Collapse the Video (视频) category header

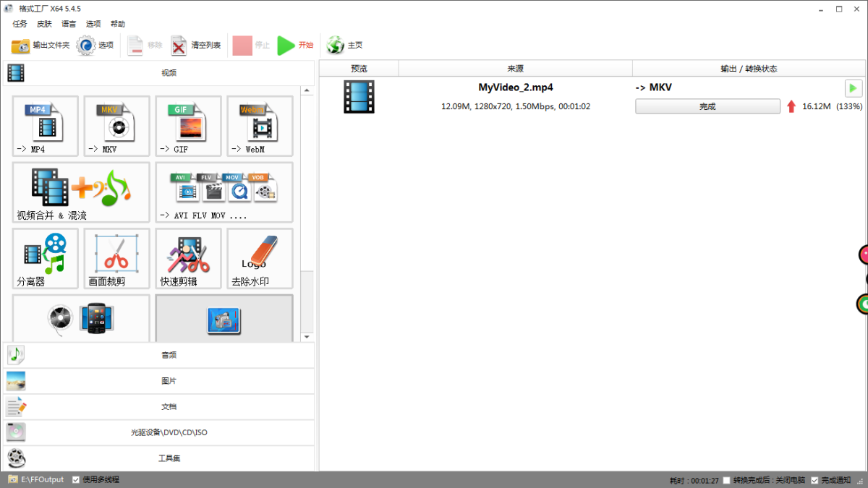coord(158,73)
